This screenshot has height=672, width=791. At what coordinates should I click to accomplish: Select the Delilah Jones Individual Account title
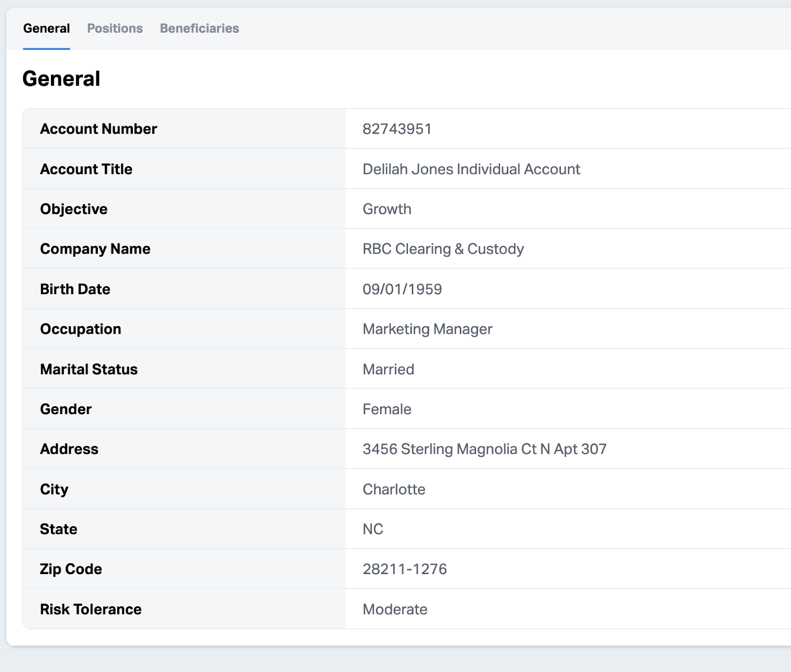471,169
